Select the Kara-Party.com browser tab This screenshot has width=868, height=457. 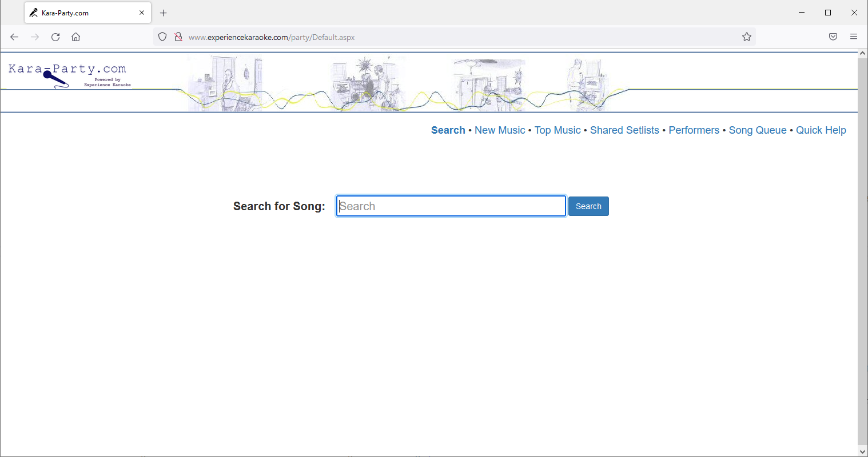(x=80, y=13)
